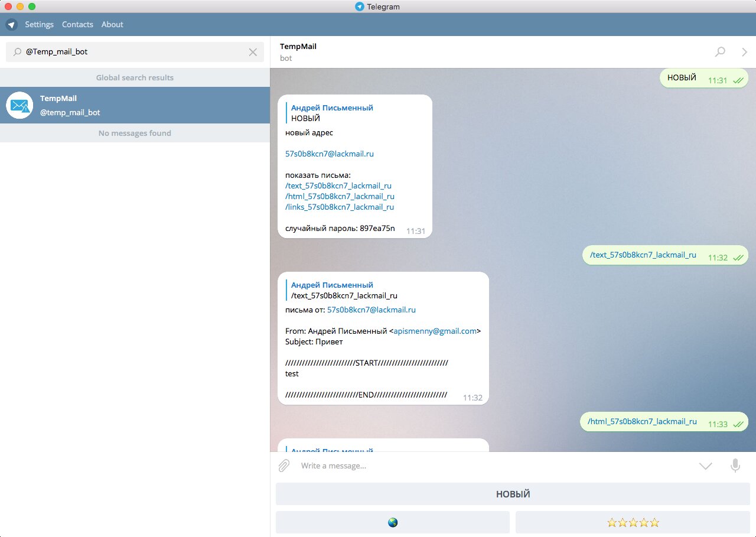Select the TempMail bot search result
The height and width of the screenshot is (537, 756).
tap(135, 105)
